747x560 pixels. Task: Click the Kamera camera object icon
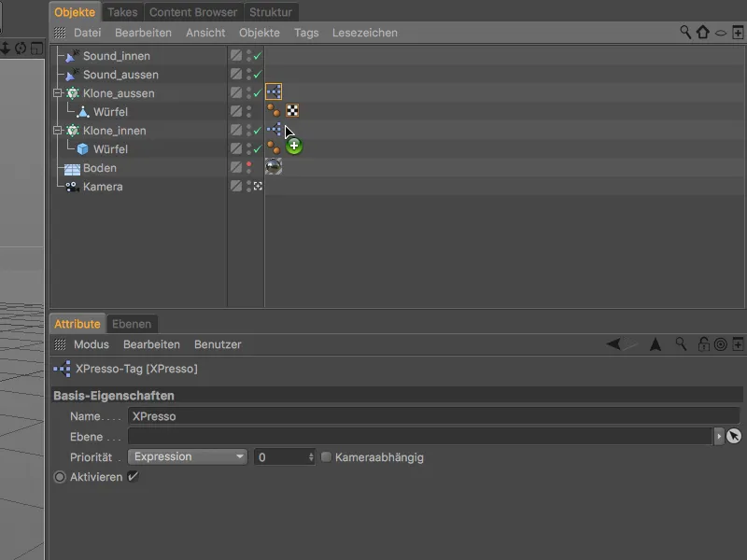[73, 187]
